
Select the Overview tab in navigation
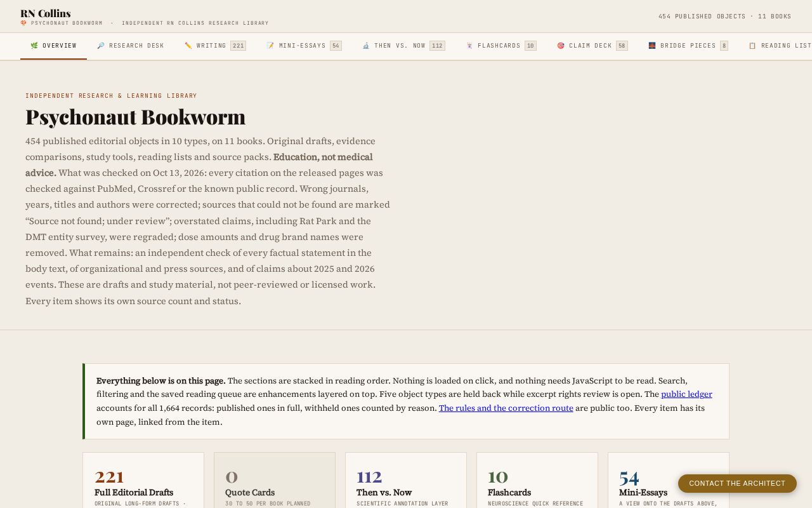[53, 46]
